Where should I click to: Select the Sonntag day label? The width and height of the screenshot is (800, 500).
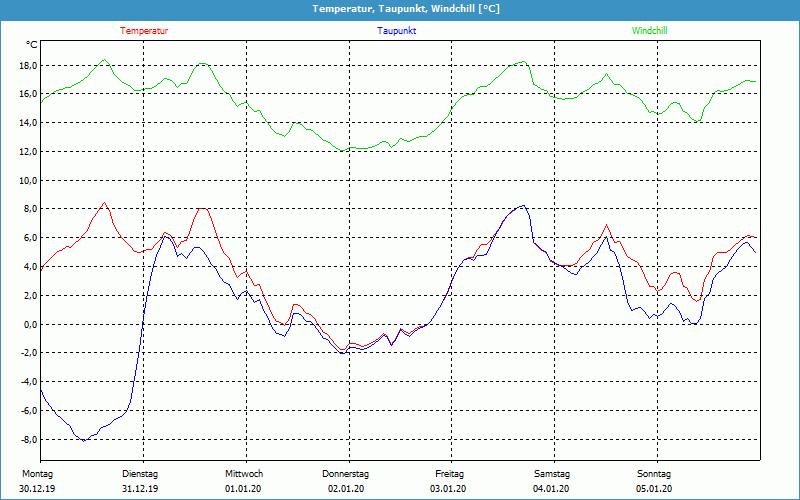(x=654, y=474)
